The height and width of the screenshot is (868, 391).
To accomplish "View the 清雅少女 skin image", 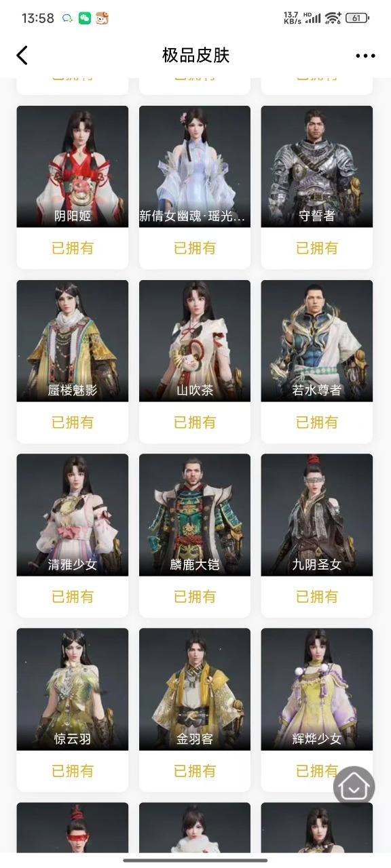I will [x=73, y=515].
